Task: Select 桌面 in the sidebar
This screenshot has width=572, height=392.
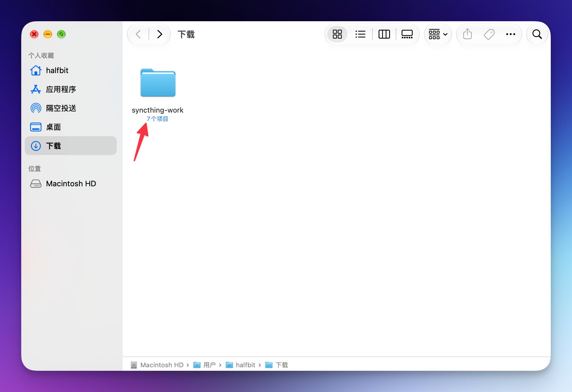Action: [x=71, y=127]
